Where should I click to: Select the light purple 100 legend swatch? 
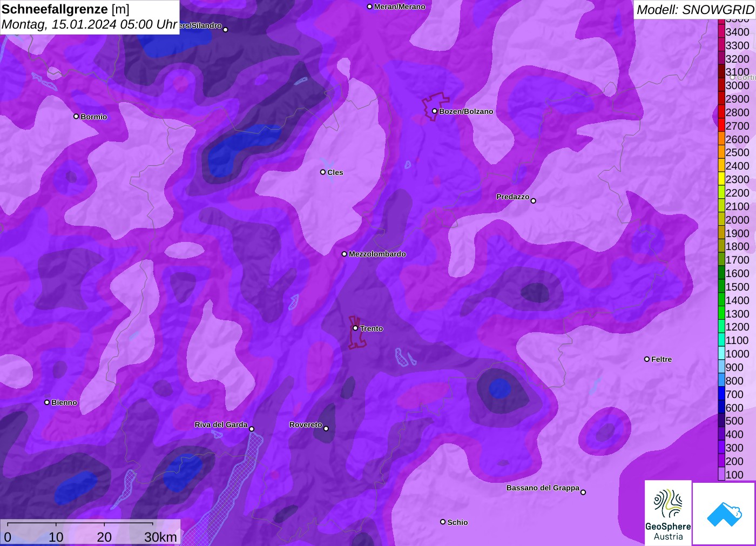click(x=721, y=474)
